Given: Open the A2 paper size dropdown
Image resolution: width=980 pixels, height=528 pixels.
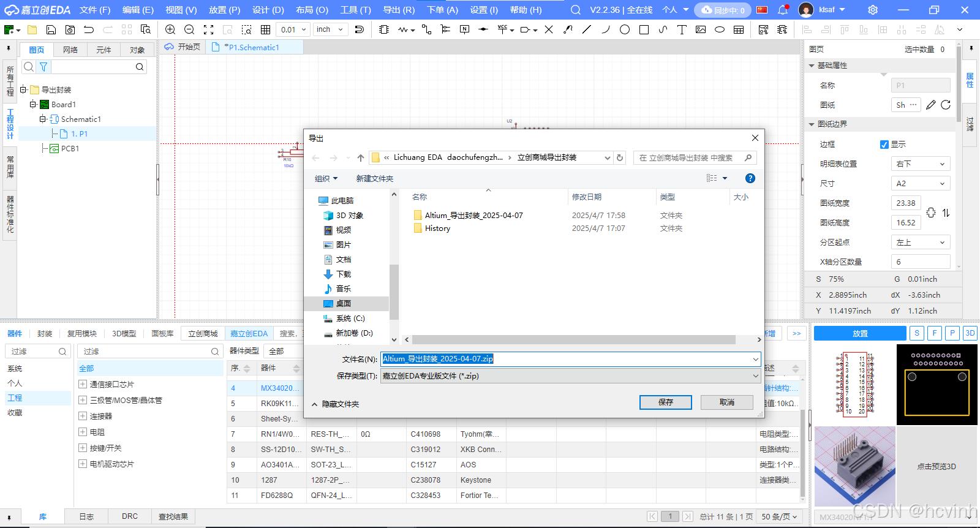Looking at the screenshot, I should (921, 183).
